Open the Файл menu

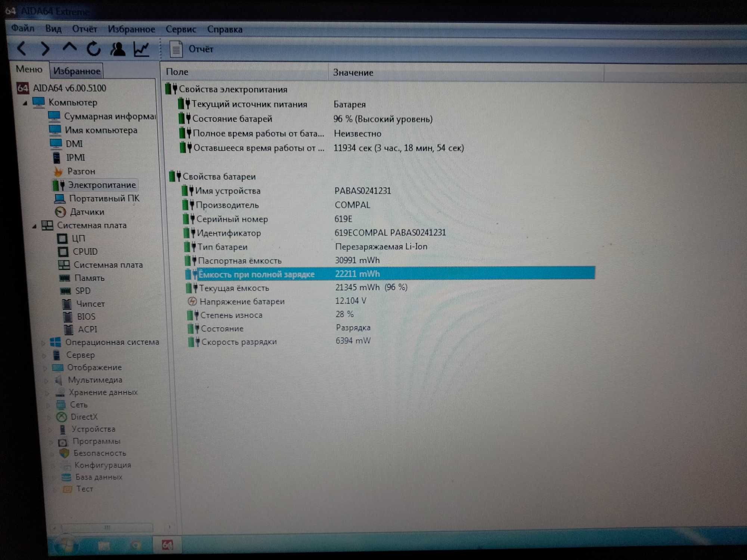pyautogui.click(x=22, y=28)
